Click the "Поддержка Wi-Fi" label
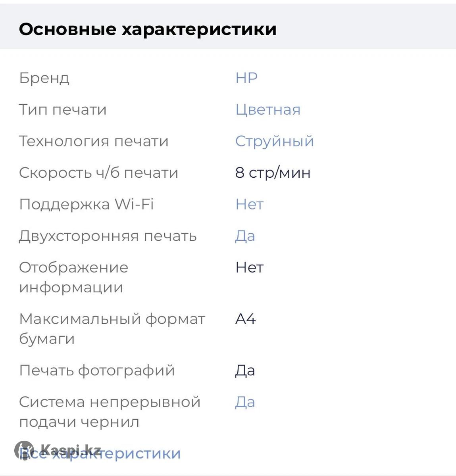Viewport: 456px width, 476px height. [86, 205]
